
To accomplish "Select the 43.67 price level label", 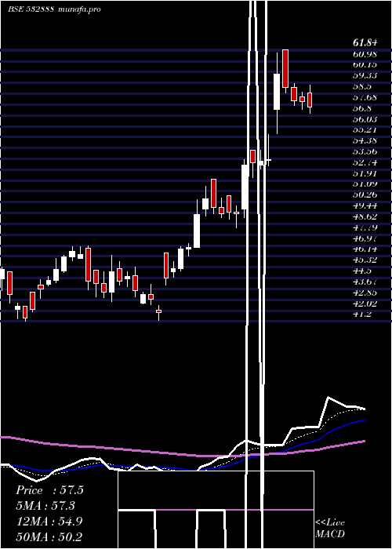I will [365, 282].
